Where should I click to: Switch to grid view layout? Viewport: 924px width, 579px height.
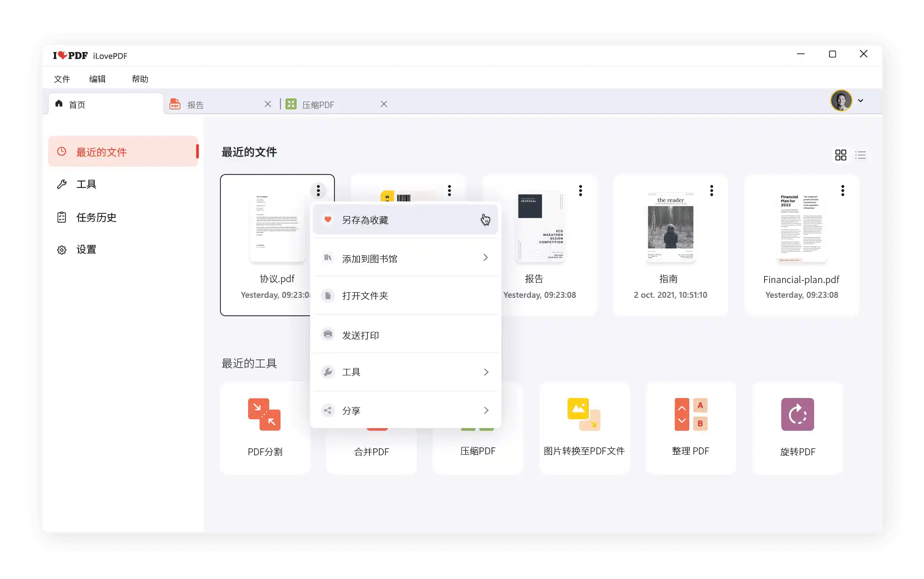pyautogui.click(x=841, y=155)
